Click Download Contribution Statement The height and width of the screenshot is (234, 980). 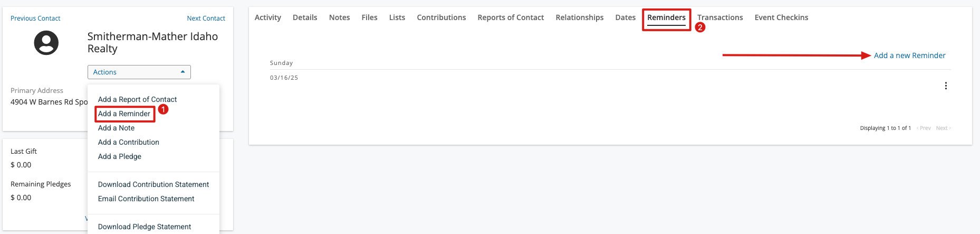[153, 184]
